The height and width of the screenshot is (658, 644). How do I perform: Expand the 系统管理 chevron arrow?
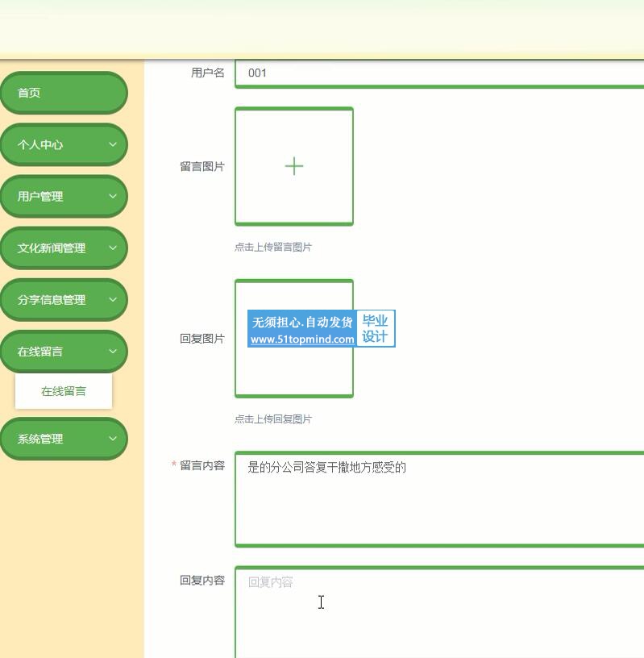click(113, 439)
